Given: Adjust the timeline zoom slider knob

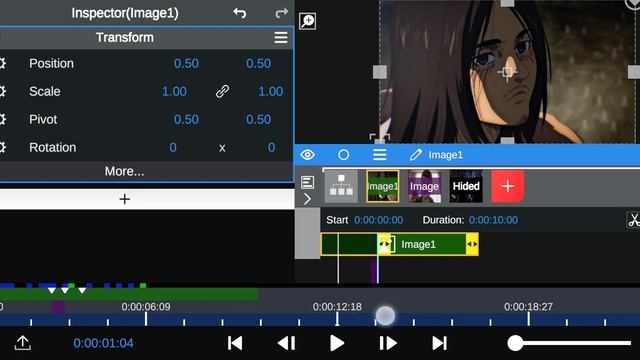Looking at the screenshot, I should tap(515, 343).
